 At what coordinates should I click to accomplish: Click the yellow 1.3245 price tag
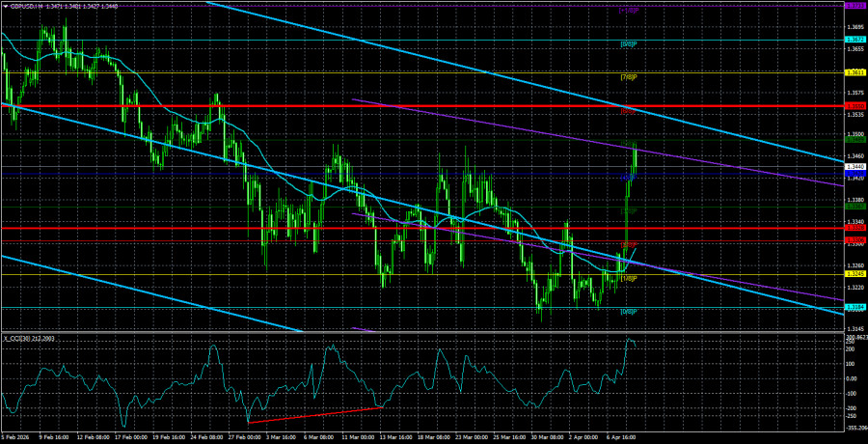(x=855, y=274)
